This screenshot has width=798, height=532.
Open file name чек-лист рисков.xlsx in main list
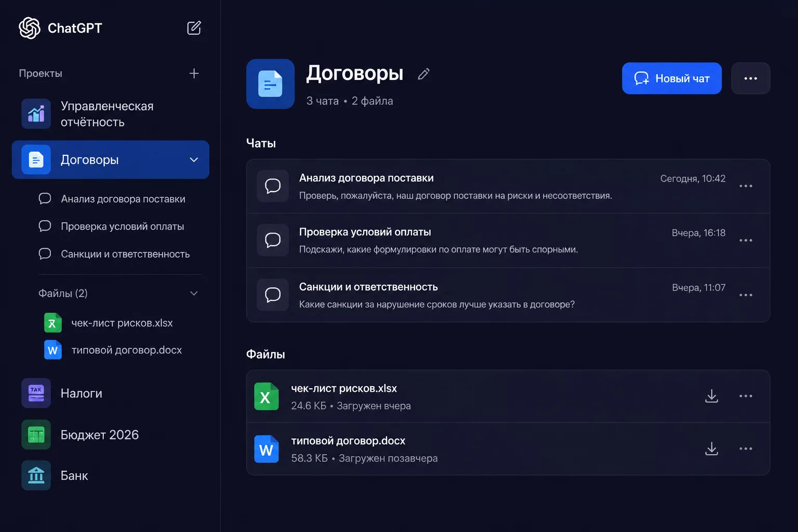344,389
